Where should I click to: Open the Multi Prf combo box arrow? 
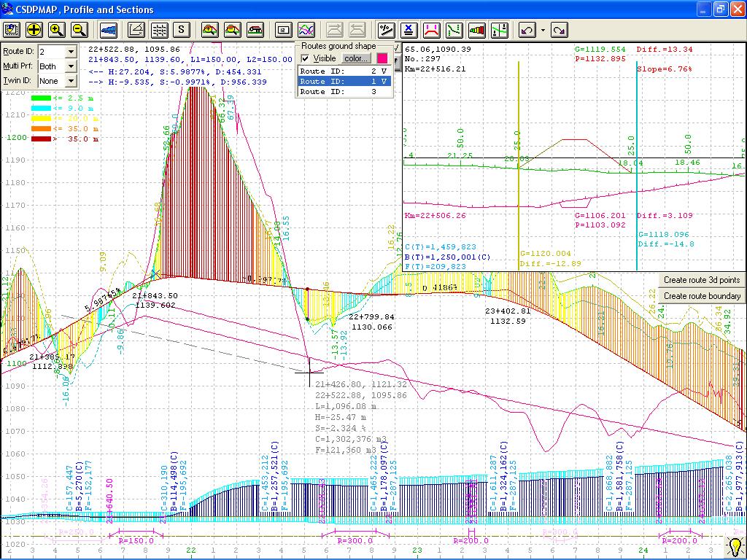[x=71, y=66]
